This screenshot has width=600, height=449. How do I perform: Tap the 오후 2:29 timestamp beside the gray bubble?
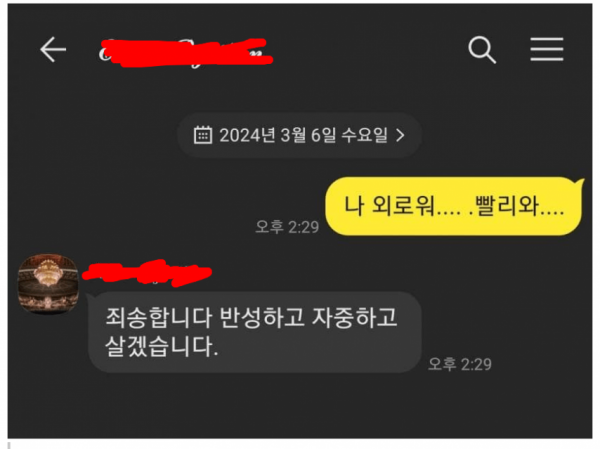(x=460, y=364)
